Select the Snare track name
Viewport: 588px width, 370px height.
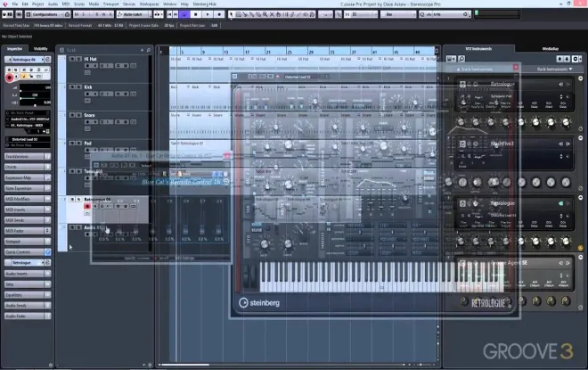90,115
